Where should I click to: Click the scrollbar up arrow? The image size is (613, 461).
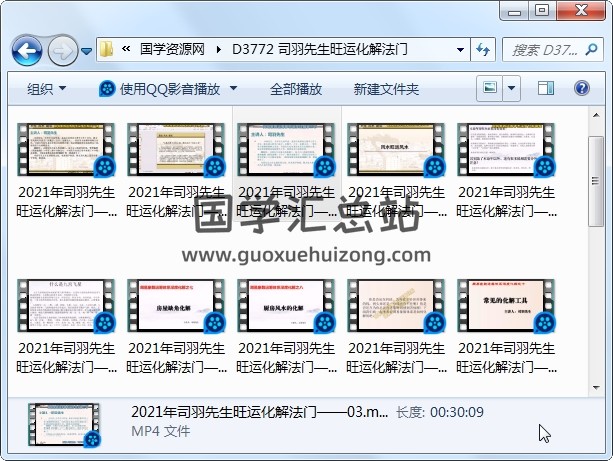[596, 115]
